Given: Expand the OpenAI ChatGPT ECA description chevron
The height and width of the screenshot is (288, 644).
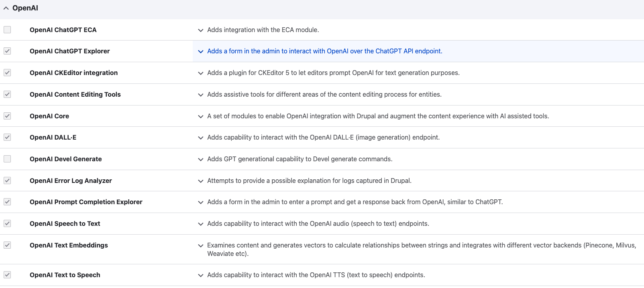Looking at the screenshot, I should point(201,30).
